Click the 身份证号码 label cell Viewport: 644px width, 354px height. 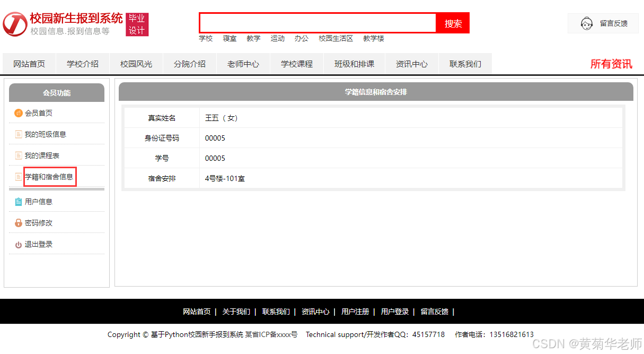(162, 138)
